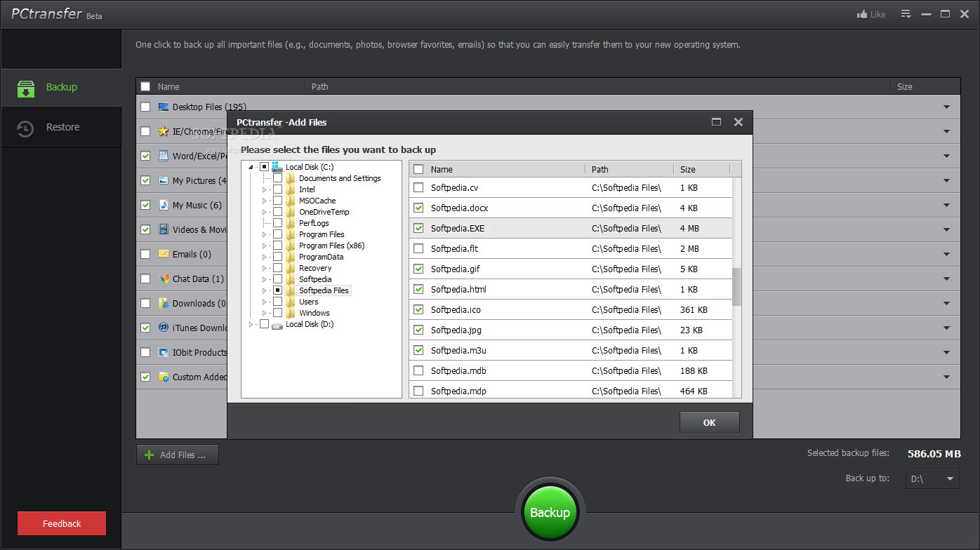Expand the Intel folder node
The image size is (980, 550).
[265, 189]
